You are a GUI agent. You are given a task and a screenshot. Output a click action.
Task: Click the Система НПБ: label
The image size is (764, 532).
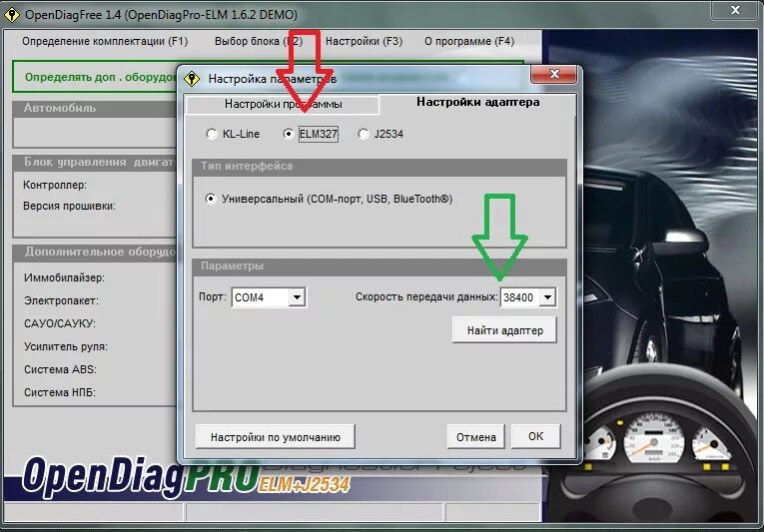pos(60,392)
